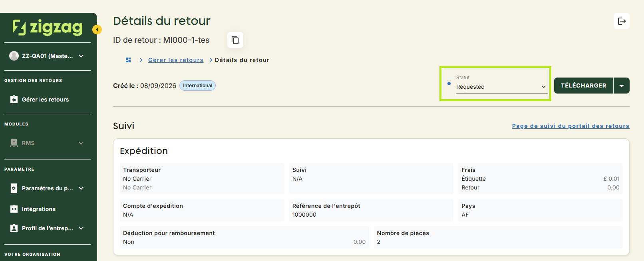Click the Transporteur No Carrier value
The image size is (644, 261).
(137, 179)
